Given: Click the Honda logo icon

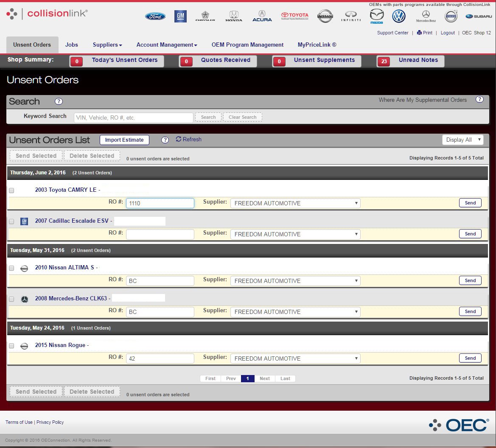Looking at the screenshot, I should [x=234, y=16].
